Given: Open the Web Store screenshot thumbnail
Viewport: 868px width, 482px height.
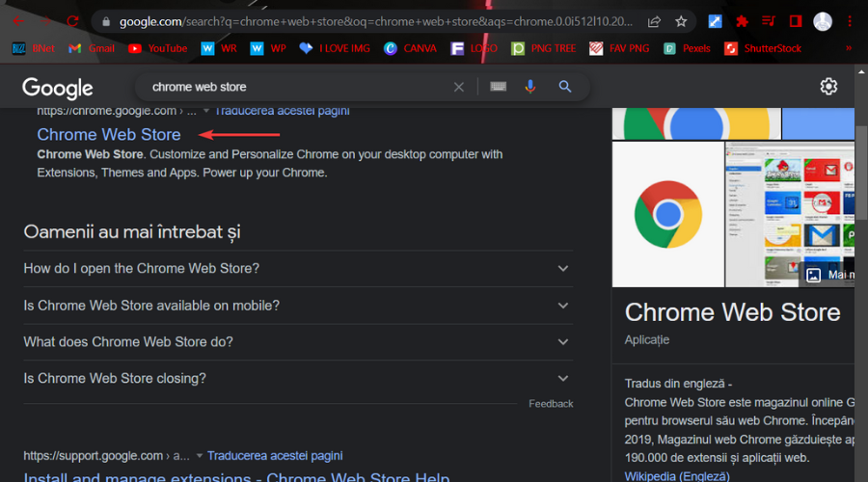Looking at the screenshot, I should tap(790, 214).
